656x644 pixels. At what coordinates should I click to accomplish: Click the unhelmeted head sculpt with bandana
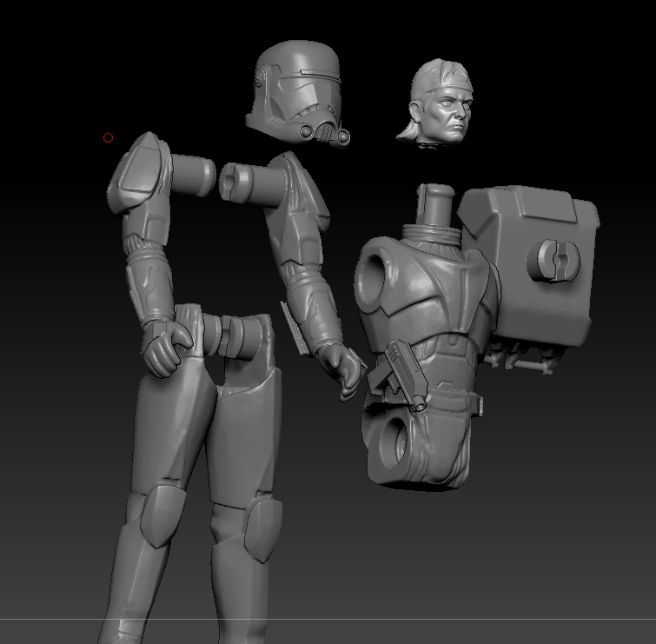(x=437, y=103)
